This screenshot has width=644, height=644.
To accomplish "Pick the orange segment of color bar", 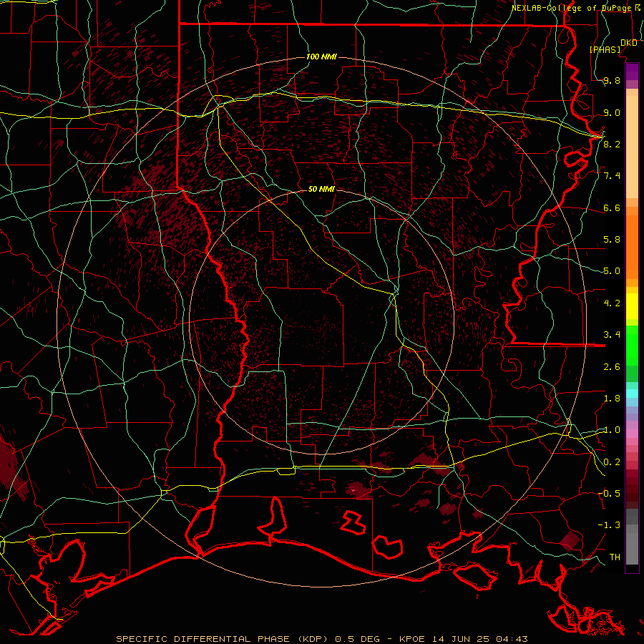I will click(x=632, y=246).
